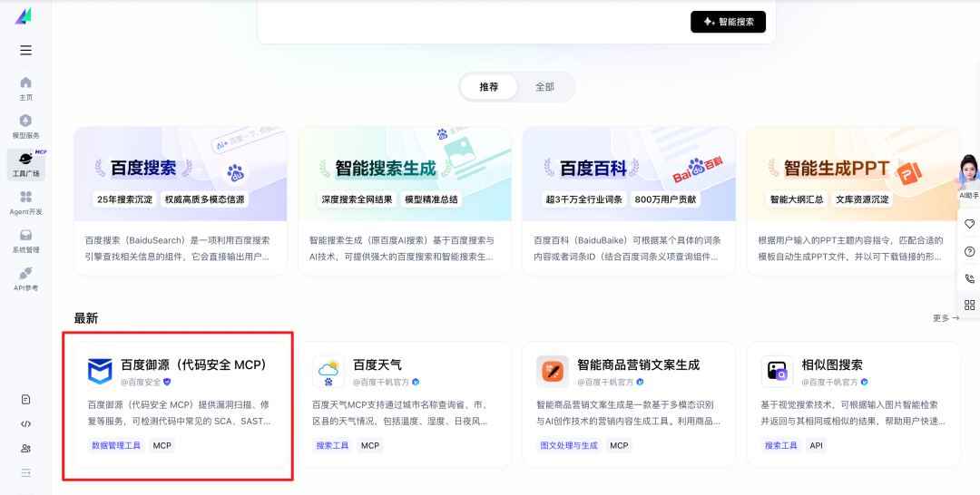Click the 智能搜索 button

pos(728,22)
